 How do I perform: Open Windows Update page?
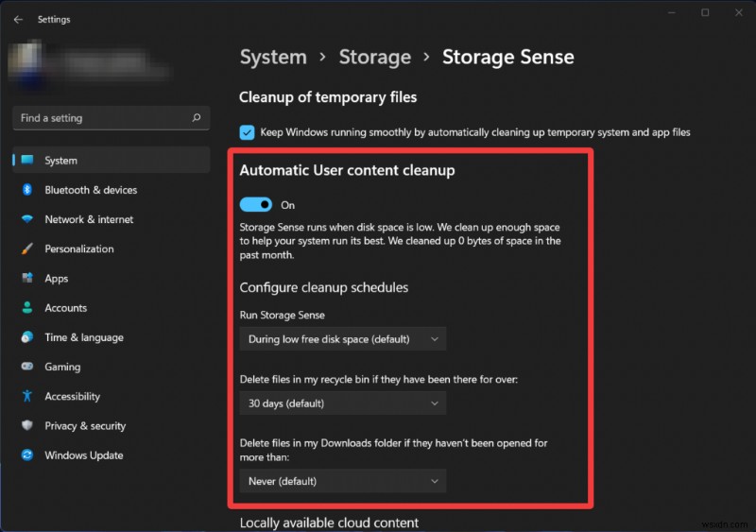point(111,455)
